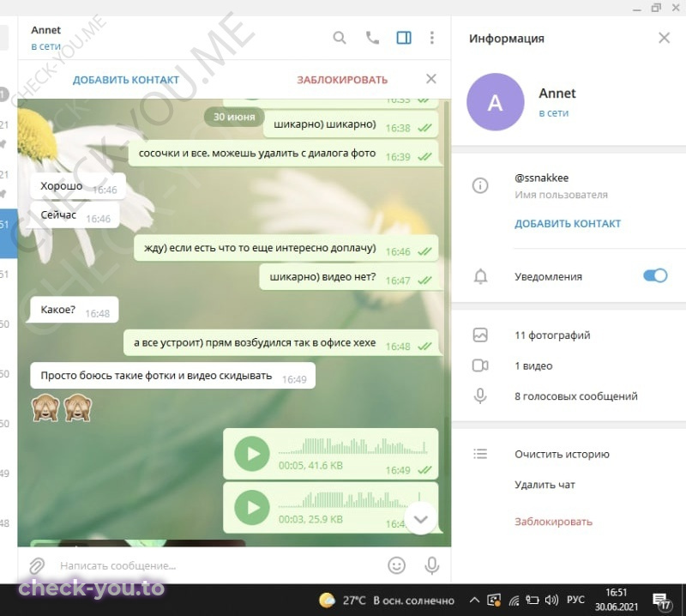Image resolution: width=686 pixels, height=616 pixels.
Task: Click the taskbar Wi-Fi network icon
Action: [x=514, y=601]
